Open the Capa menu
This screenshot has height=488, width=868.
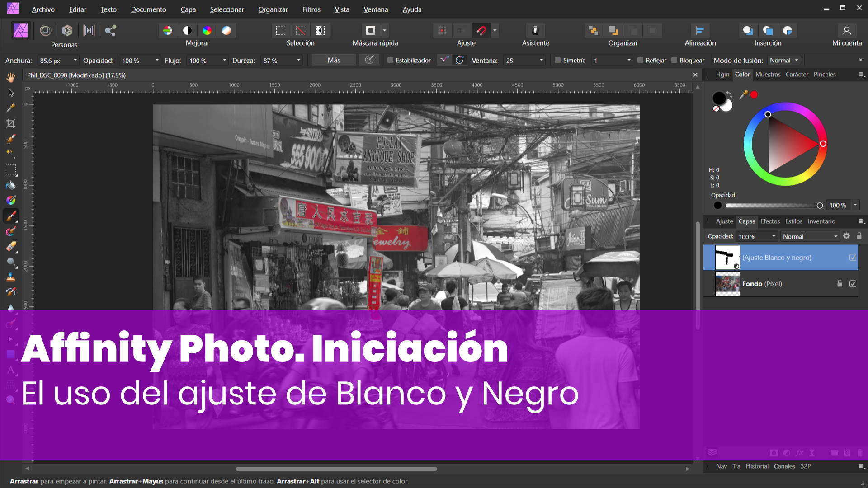click(x=188, y=9)
